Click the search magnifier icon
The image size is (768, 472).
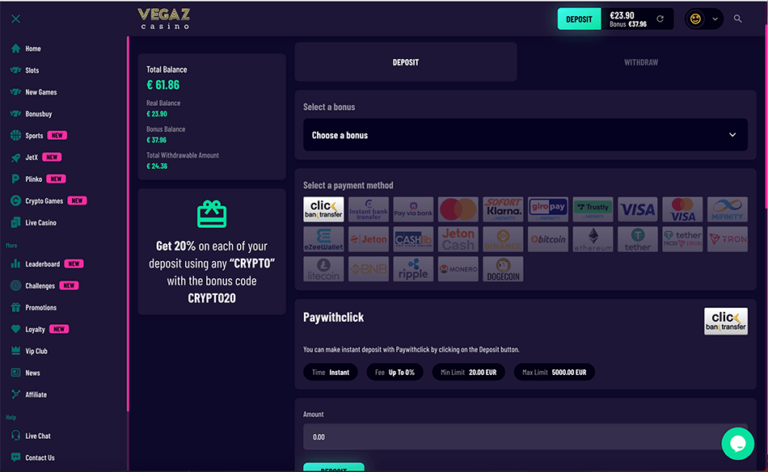tap(738, 19)
